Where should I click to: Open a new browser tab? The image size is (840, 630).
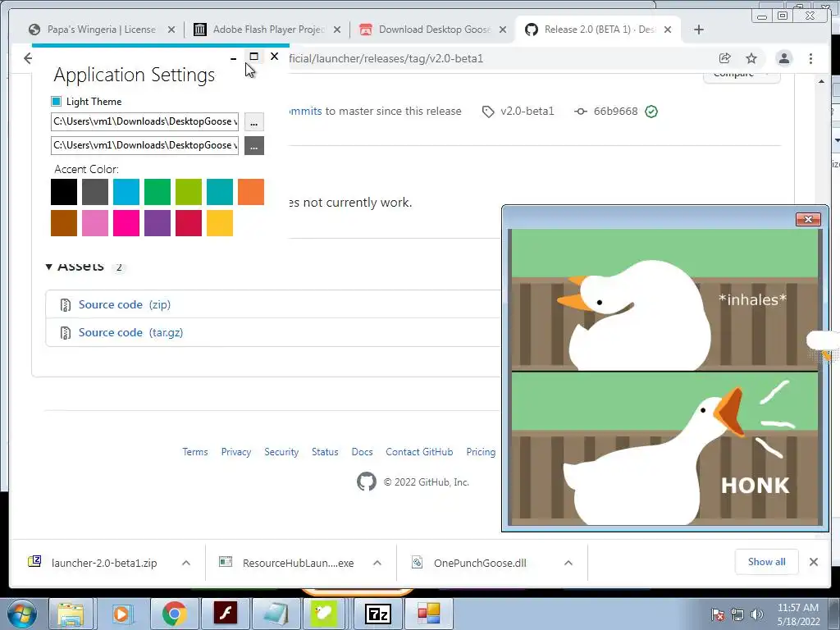point(699,30)
